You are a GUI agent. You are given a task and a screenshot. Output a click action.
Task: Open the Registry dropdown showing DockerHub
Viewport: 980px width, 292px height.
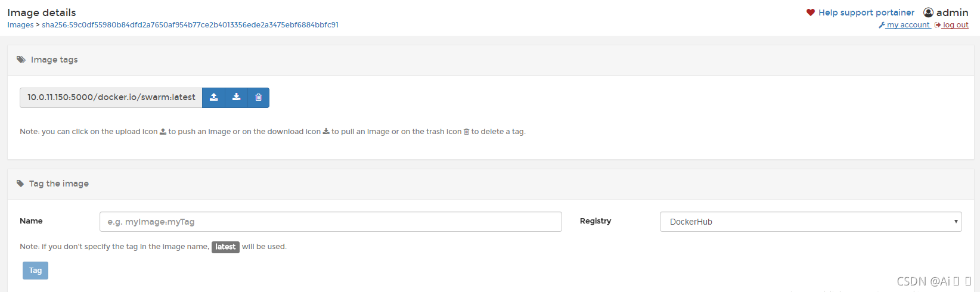pos(811,222)
